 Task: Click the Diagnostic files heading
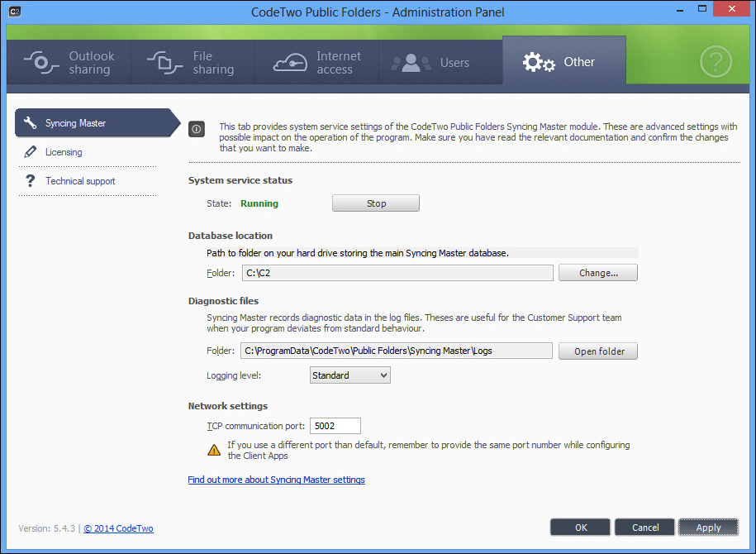tap(223, 301)
